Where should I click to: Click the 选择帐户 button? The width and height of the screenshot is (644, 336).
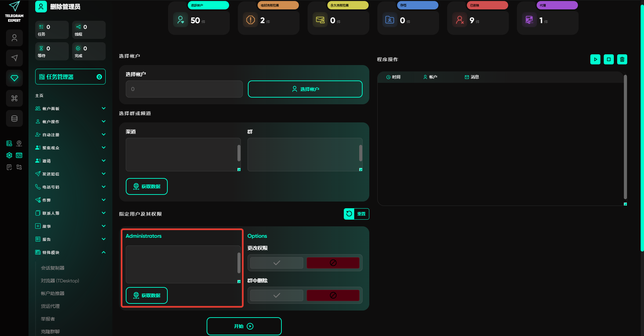pyautogui.click(x=305, y=89)
